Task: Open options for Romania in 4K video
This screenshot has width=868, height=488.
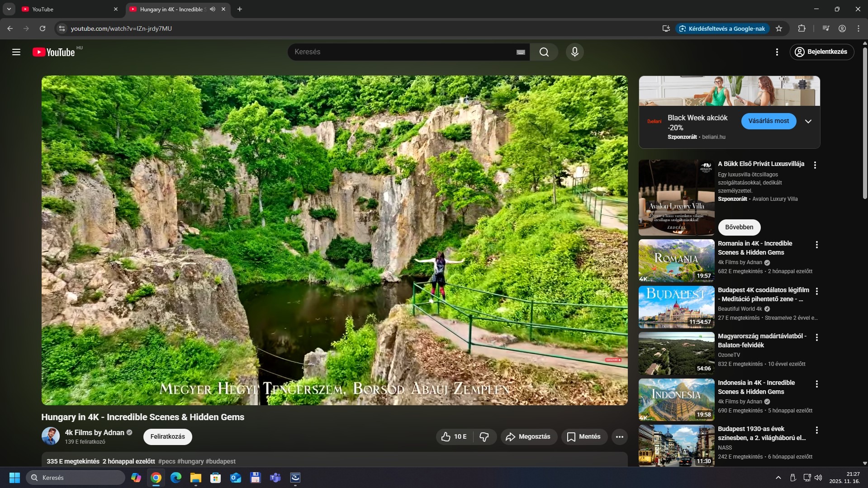Action: coord(816,245)
